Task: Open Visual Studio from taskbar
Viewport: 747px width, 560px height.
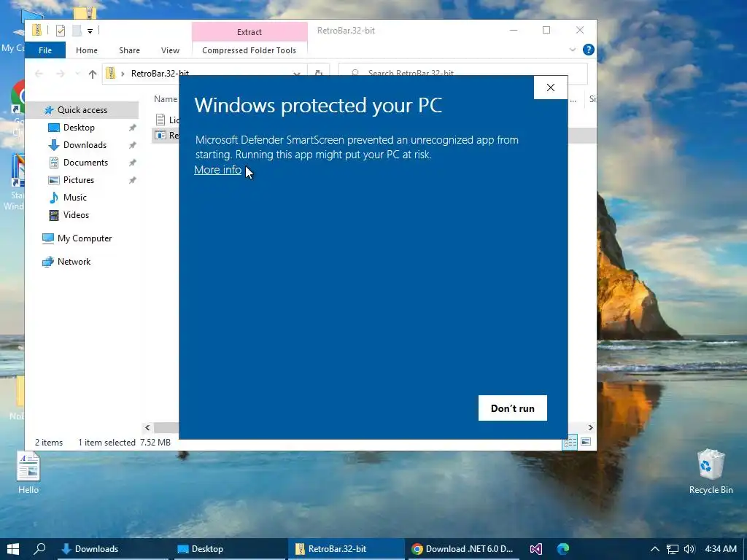Action: (536, 549)
